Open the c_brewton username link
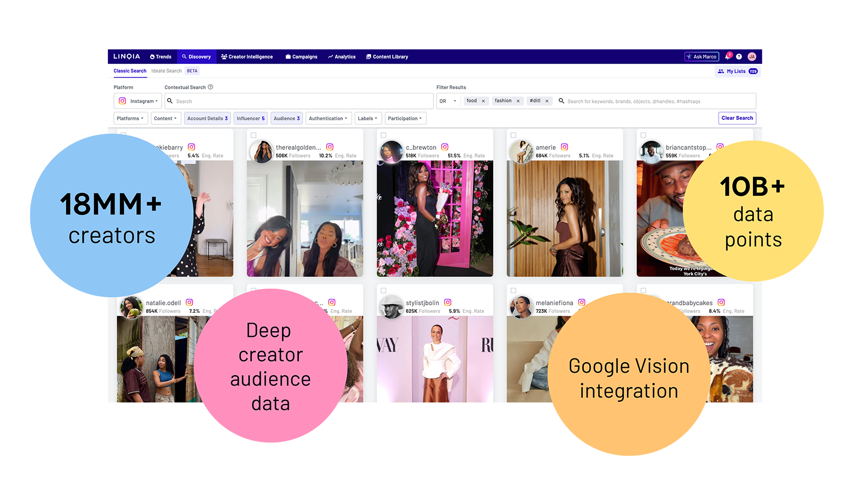The width and height of the screenshot is (868, 488). (421, 147)
